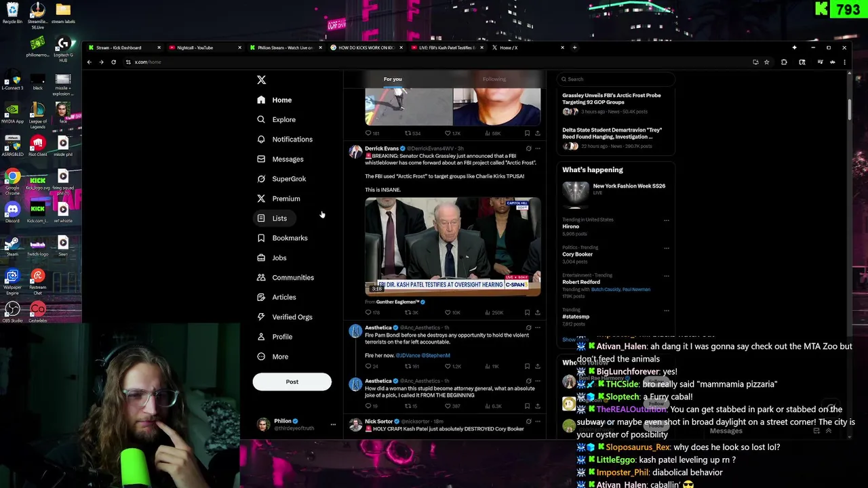
Task: Open more options for Robert Redford trend
Action: tap(666, 276)
